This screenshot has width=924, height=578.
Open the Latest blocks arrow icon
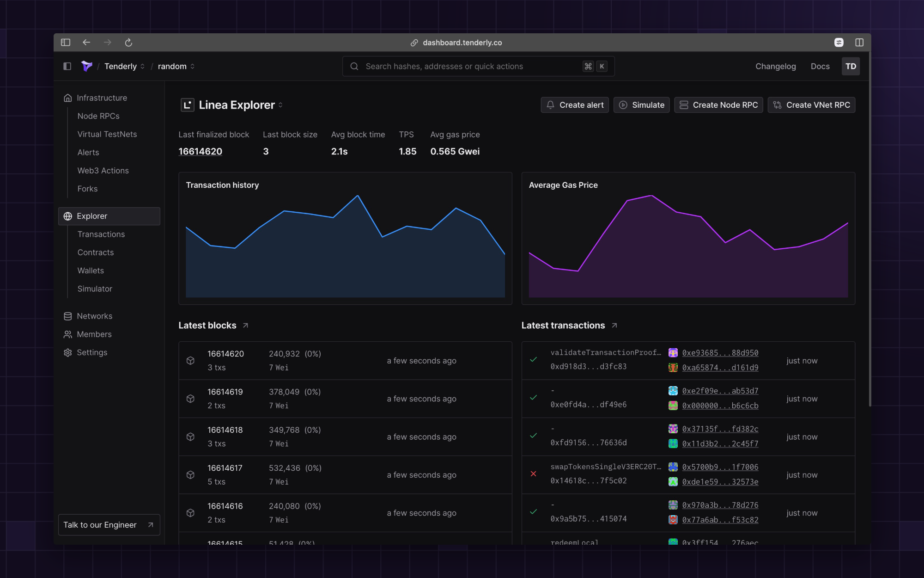point(245,326)
